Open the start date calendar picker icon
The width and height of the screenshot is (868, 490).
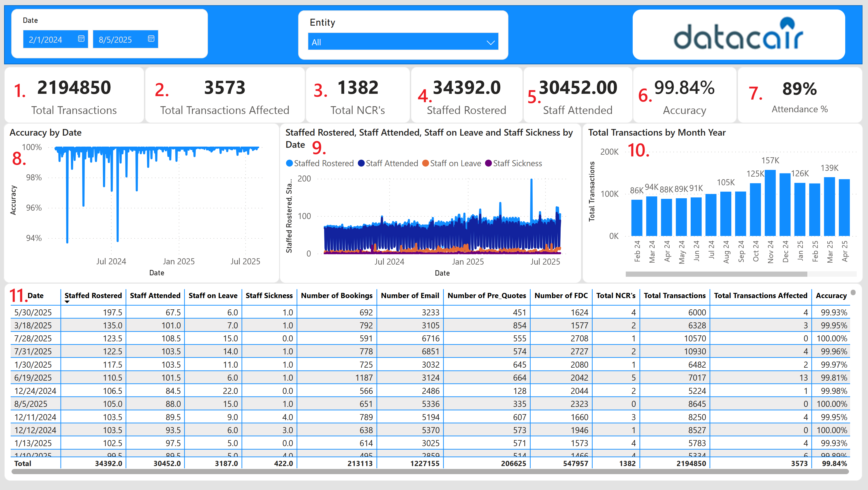81,39
